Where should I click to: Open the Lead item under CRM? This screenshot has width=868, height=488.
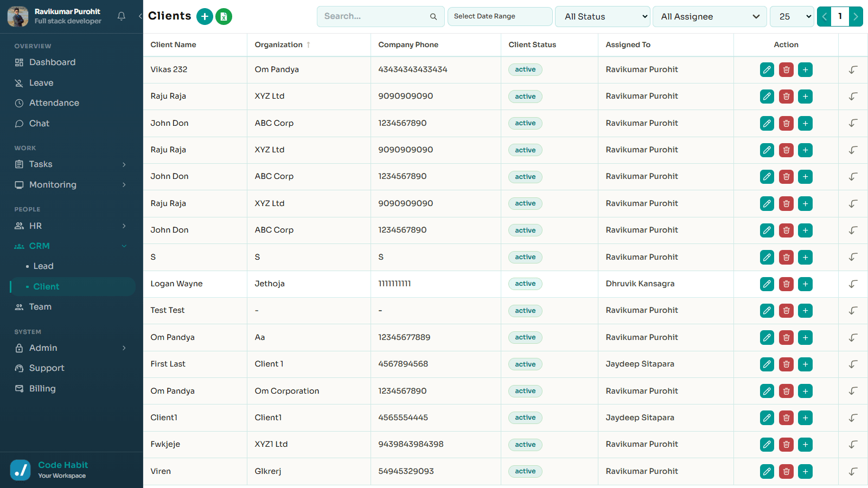pos(43,266)
